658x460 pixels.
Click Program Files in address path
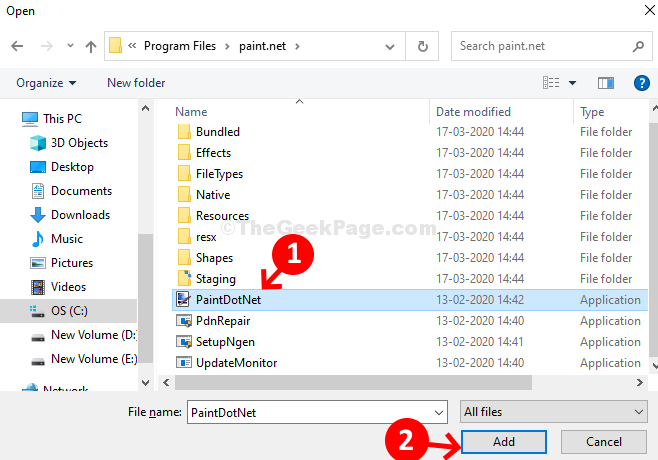(x=180, y=46)
